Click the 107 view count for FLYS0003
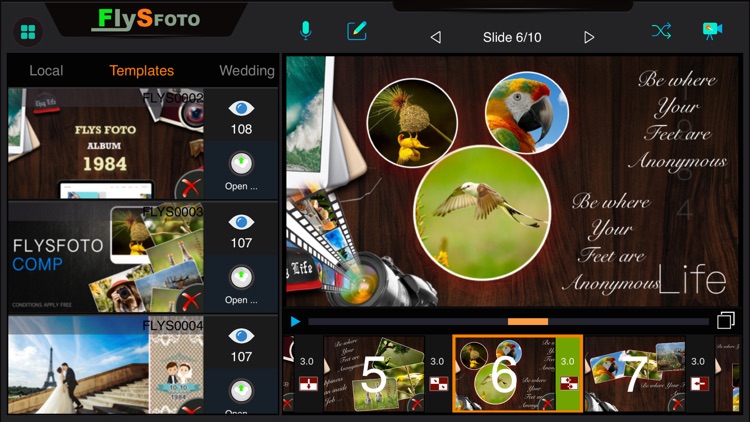This screenshot has width=750, height=422. pyautogui.click(x=241, y=243)
